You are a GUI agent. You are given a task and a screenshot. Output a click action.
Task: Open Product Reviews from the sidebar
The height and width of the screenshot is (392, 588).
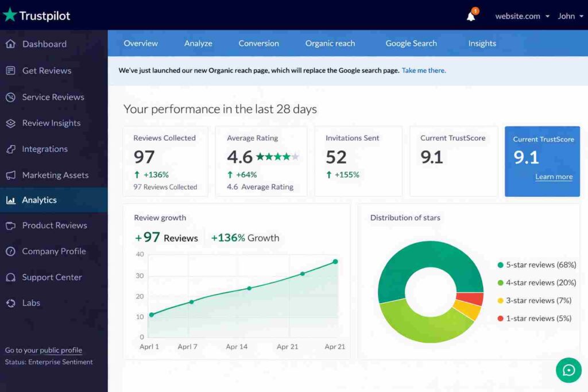click(11, 226)
